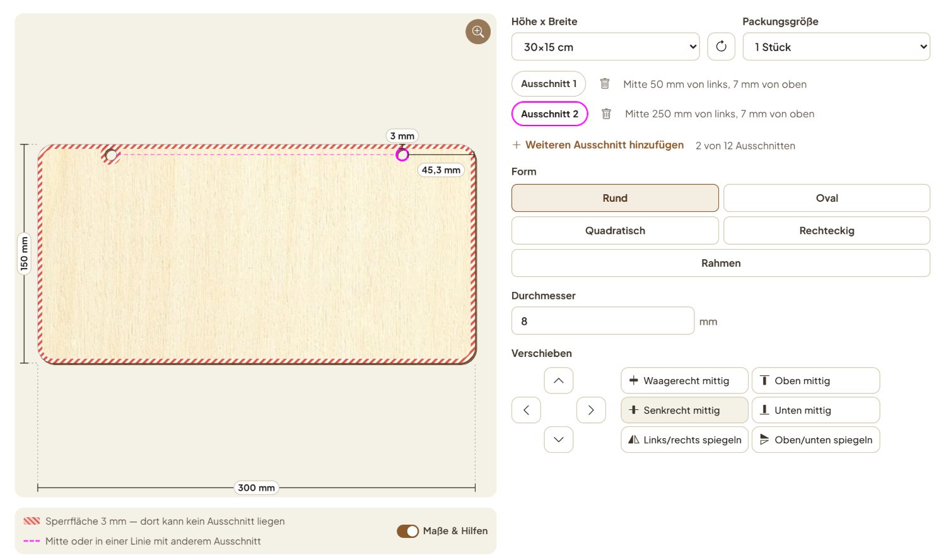Select the Ausschnitt 2 tab
This screenshot has height=560, width=946.
(550, 114)
